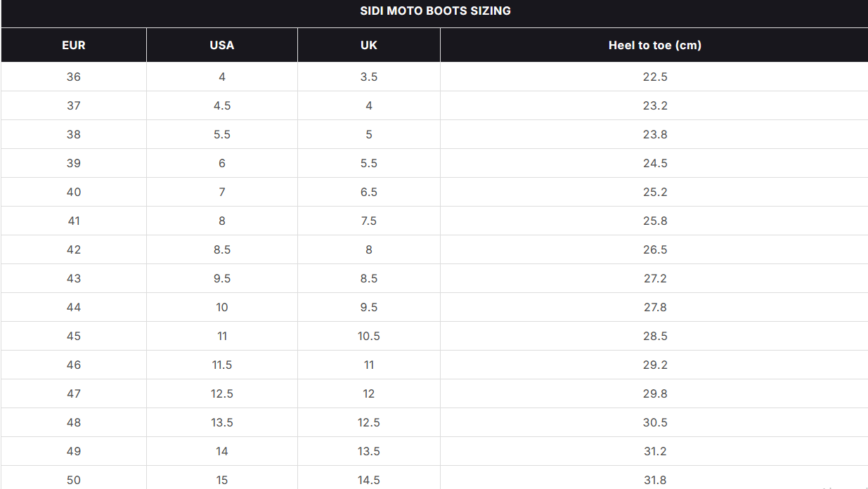Select UK size 5 in EUR 38 row

[x=369, y=134]
